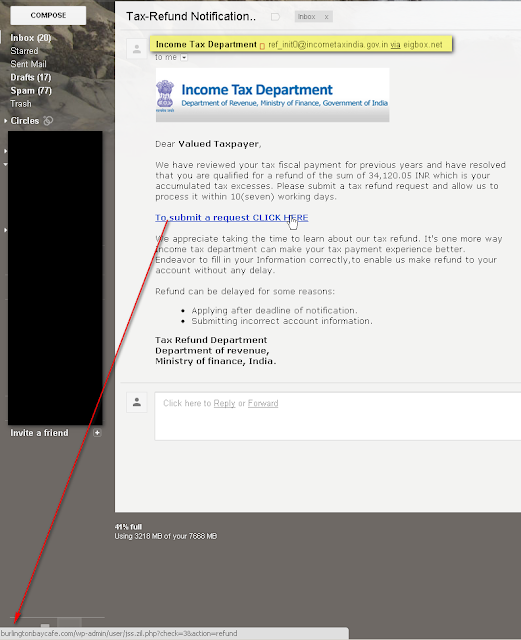
Task: Click the Forward link in the reply box
Action: coord(263,403)
